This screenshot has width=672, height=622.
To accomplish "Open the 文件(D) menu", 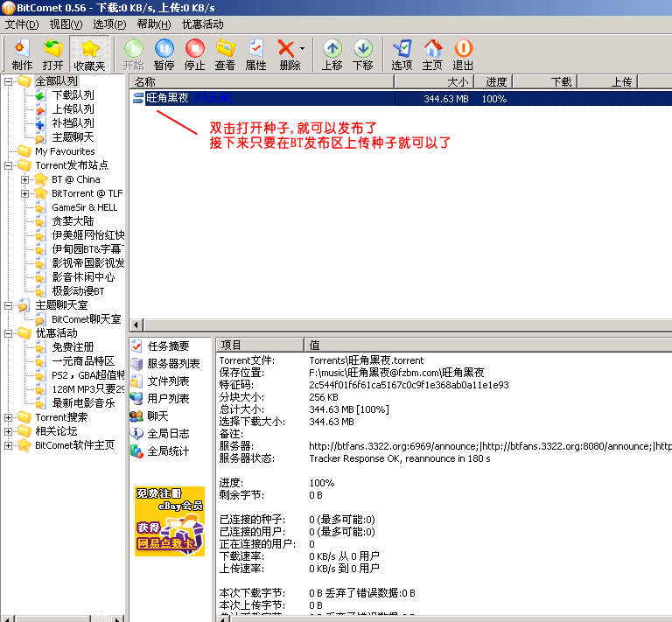I will coord(21,24).
